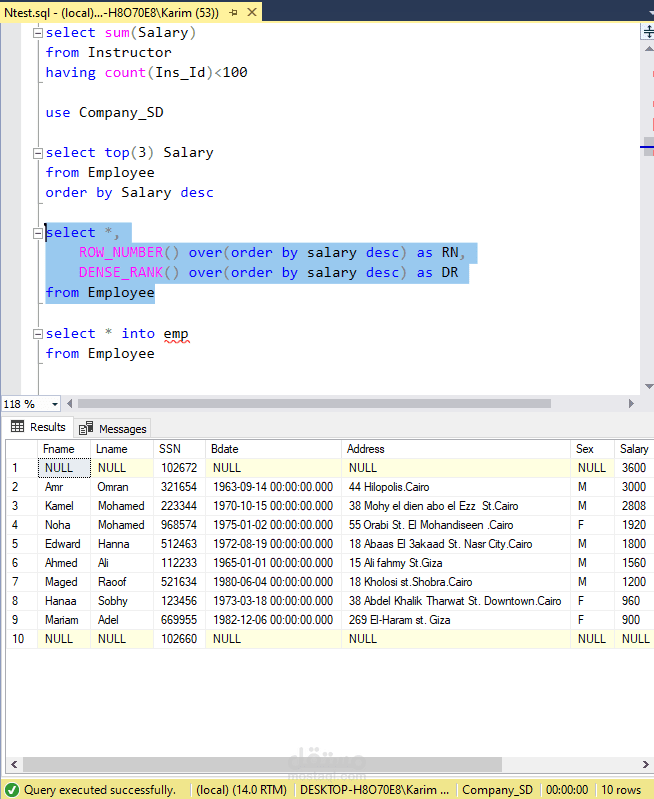Collapse the ROW_NUMBER select block
This screenshot has height=799, width=654.
pos(38,233)
